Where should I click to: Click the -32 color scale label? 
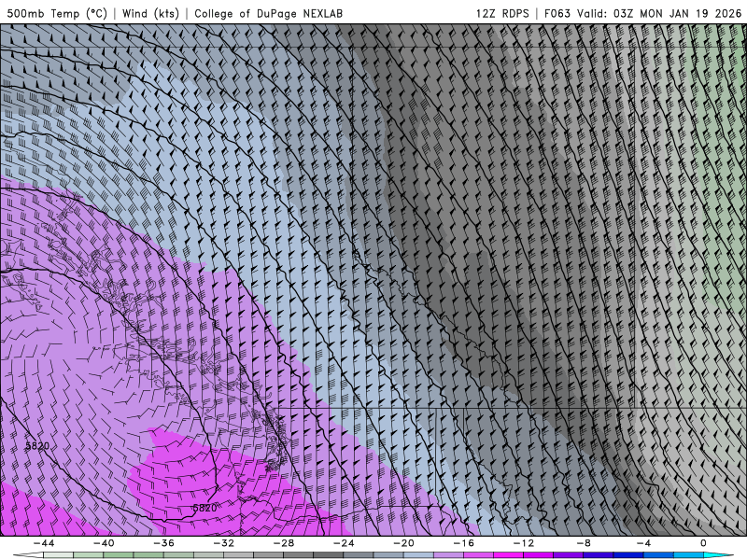point(223,543)
